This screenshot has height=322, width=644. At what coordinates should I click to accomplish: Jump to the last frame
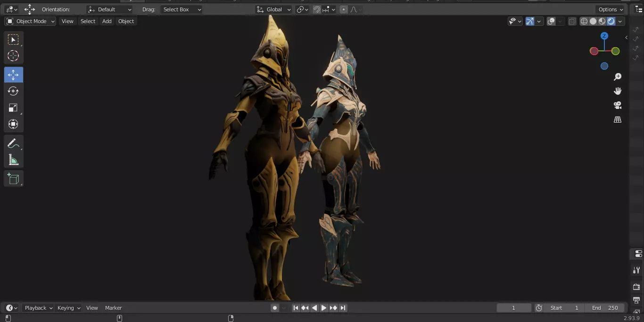[343, 308]
